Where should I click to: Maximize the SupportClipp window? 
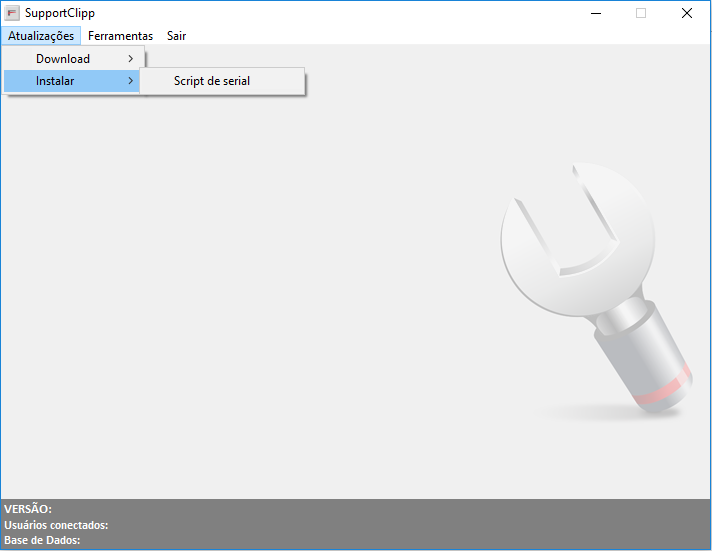tap(641, 13)
